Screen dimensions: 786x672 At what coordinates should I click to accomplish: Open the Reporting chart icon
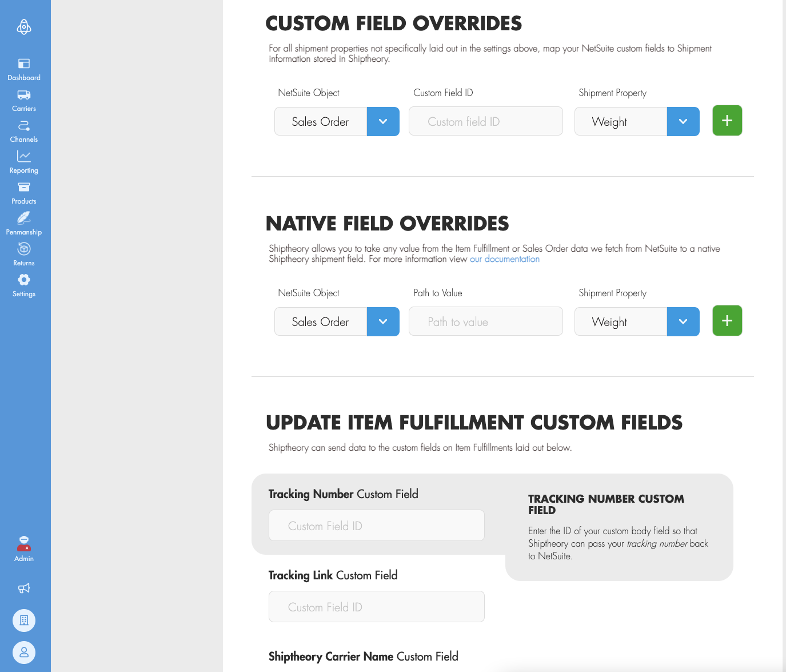pyautogui.click(x=24, y=156)
